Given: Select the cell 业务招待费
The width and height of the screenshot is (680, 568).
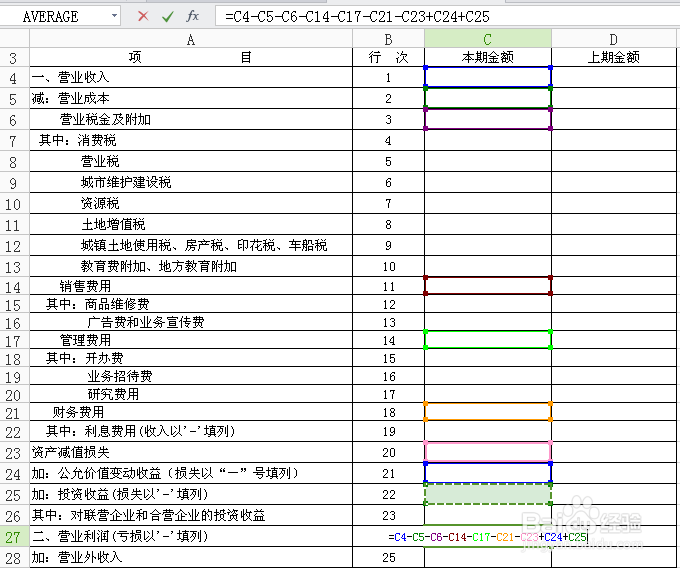Looking at the screenshot, I should [x=191, y=376].
